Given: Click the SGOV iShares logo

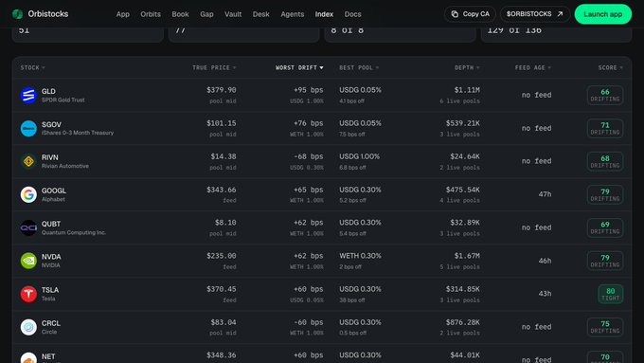Looking at the screenshot, I should coord(28,128).
